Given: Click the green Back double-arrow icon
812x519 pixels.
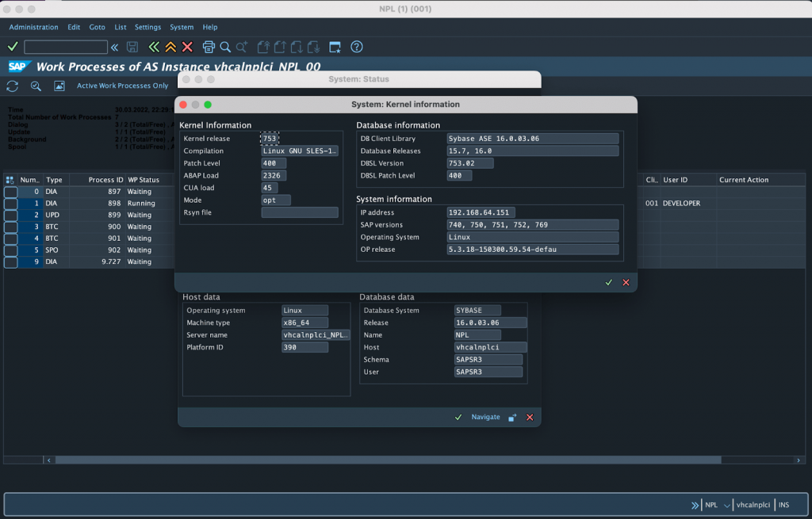Looking at the screenshot, I should click(x=154, y=47).
